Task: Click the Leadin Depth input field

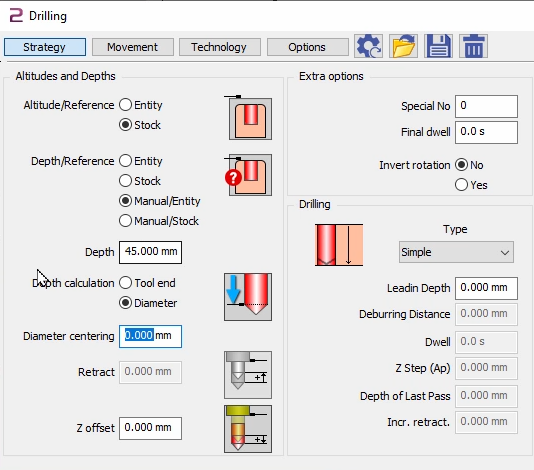Action: point(486,288)
